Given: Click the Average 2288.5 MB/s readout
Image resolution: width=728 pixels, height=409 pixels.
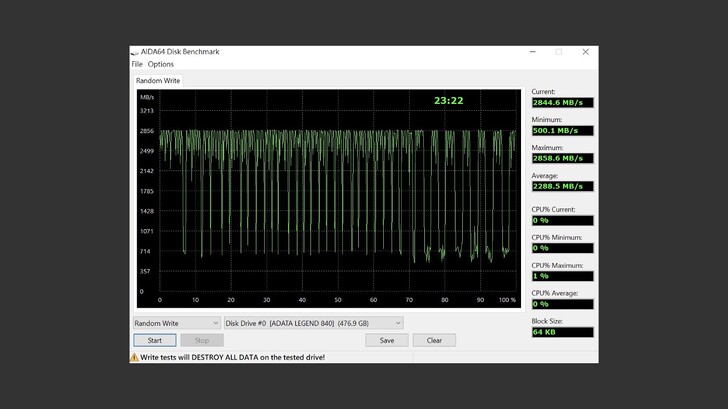Looking at the screenshot, I should coord(562,186).
